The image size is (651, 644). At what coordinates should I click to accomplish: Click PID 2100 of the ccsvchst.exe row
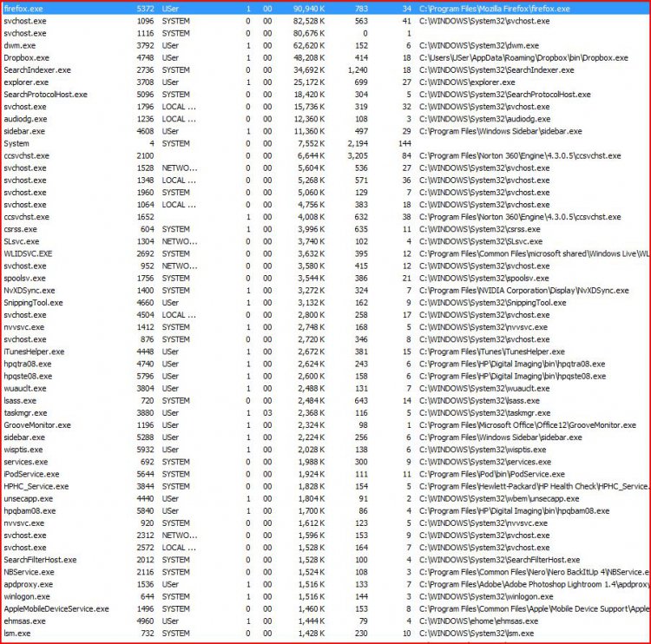tap(145, 155)
